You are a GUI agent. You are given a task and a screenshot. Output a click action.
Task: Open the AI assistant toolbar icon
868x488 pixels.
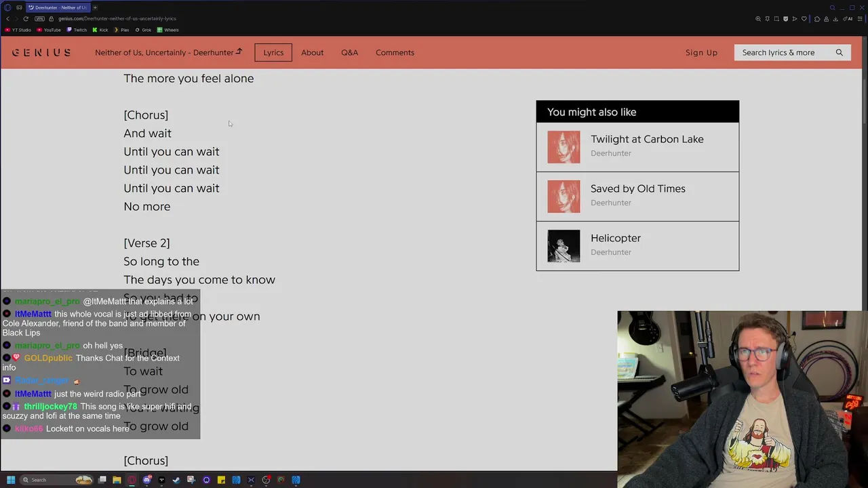coord(848,19)
